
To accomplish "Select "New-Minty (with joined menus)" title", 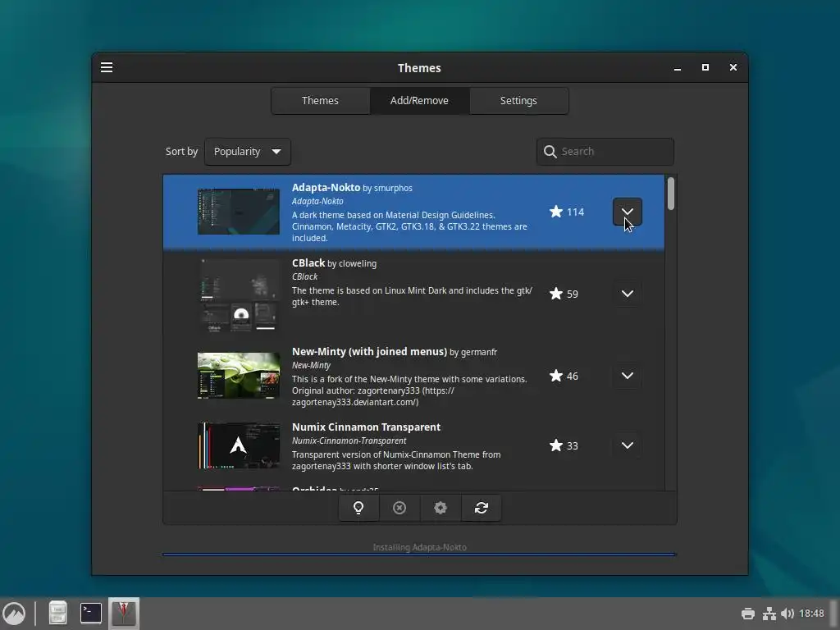I will tap(369, 351).
